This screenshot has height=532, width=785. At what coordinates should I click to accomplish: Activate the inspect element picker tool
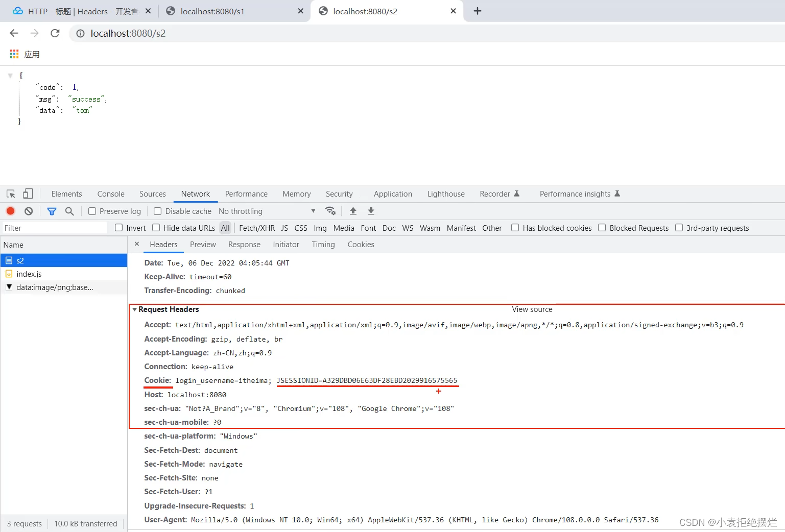point(11,194)
